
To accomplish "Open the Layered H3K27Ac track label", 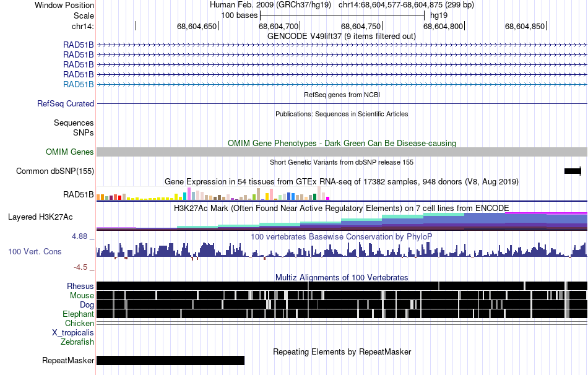I will click(40, 217).
